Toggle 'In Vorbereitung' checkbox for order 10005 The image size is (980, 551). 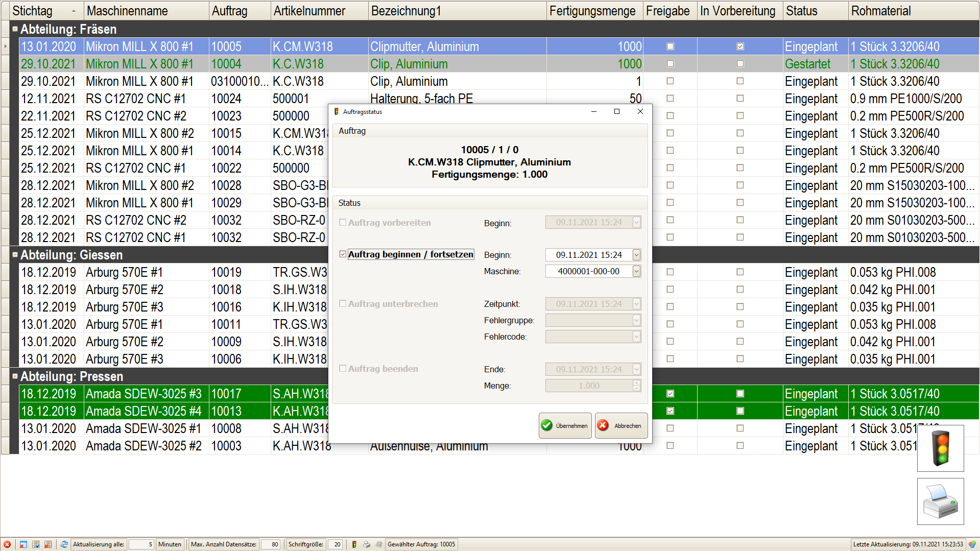[740, 46]
